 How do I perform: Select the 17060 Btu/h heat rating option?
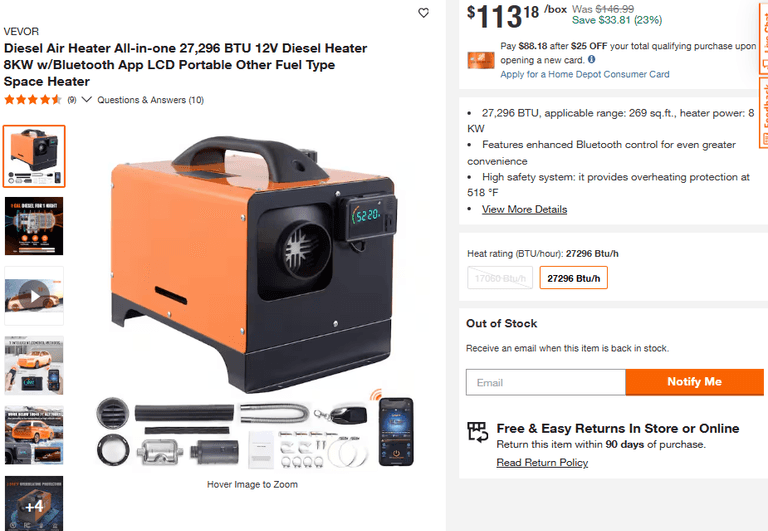500,278
